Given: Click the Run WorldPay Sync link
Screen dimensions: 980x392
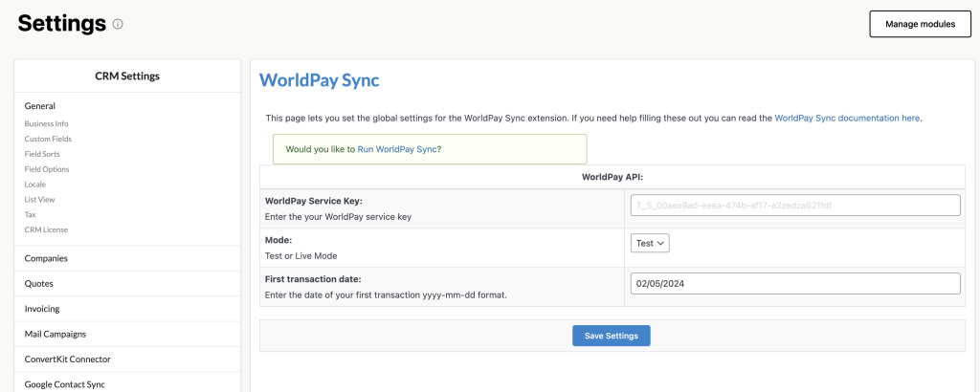Looking at the screenshot, I should [x=397, y=149].
